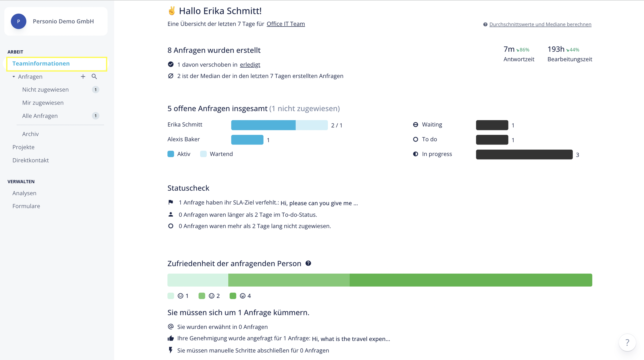Open the search icon next to Anfragen
Viewport: 644px width, 360px height.
point(94,77)
